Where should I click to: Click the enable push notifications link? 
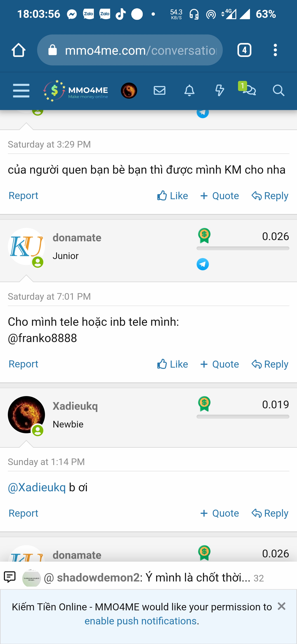point(140,621)
